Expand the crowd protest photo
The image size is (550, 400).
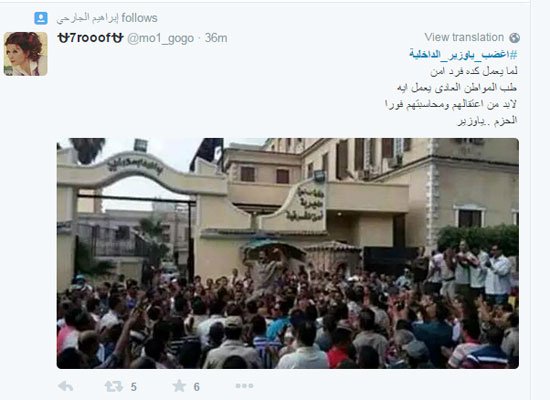click(x=288, y=253)
